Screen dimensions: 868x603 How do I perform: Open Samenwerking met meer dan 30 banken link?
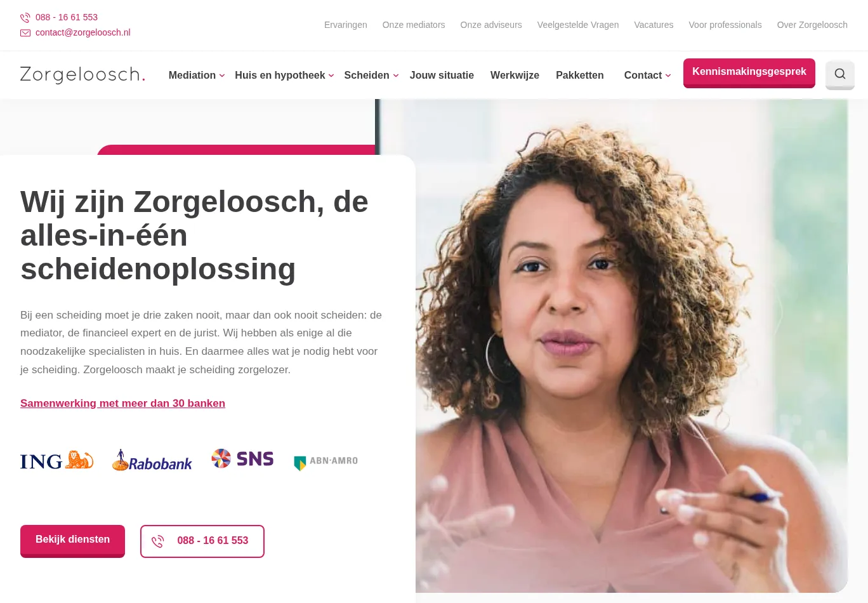pyautogui.click(x=122, y=403)
